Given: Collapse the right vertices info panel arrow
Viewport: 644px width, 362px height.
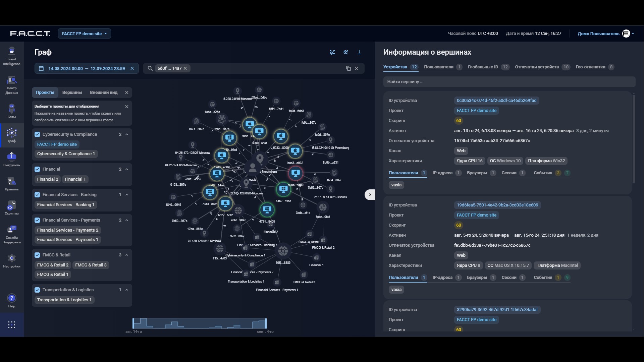Looking at the screenshot, I should pyautogui.click(x=370, y=195).
